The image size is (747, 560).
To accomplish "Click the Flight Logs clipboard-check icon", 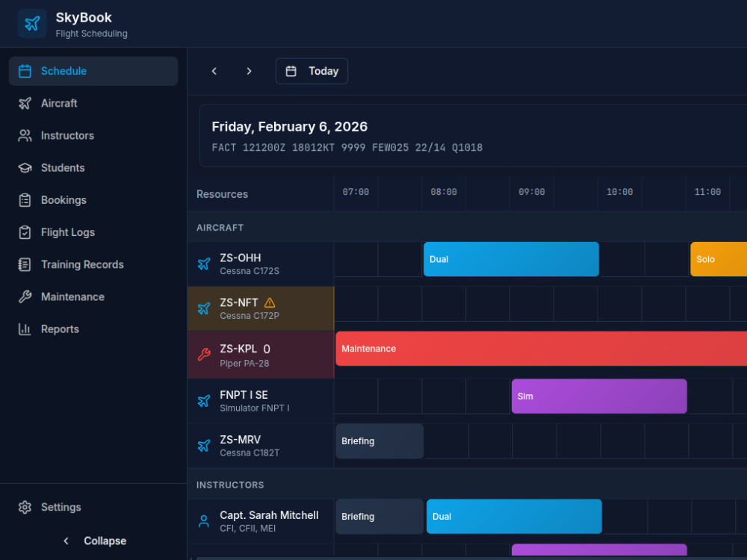I will pyautogui.click(x=25, y=232).
